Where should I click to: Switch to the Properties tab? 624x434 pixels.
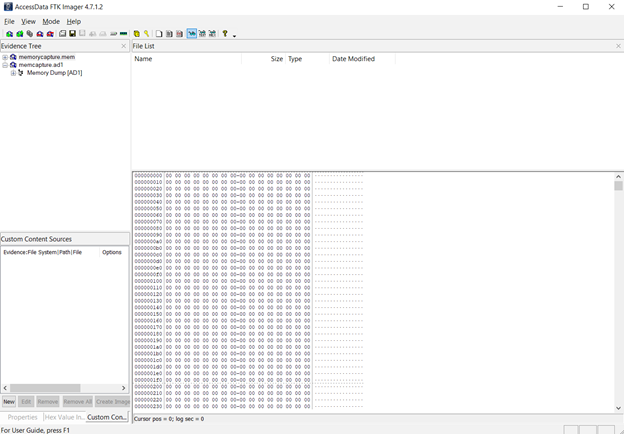(x=22, y=417)
